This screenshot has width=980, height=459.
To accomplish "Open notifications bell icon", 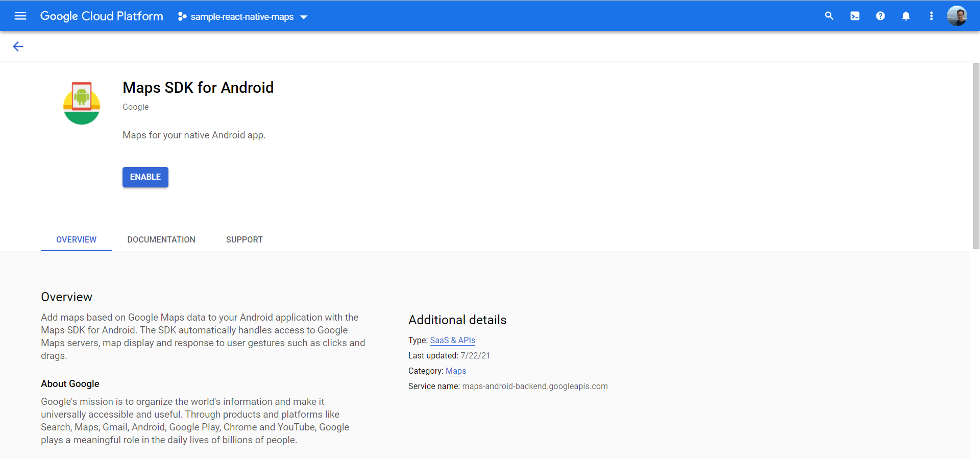I will point(906,16).
